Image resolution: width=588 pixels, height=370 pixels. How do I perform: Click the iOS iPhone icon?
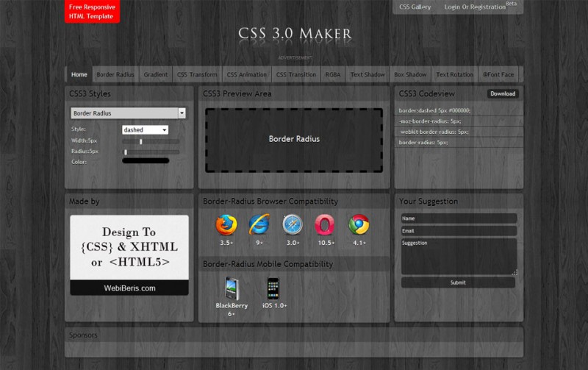point(274,288)
